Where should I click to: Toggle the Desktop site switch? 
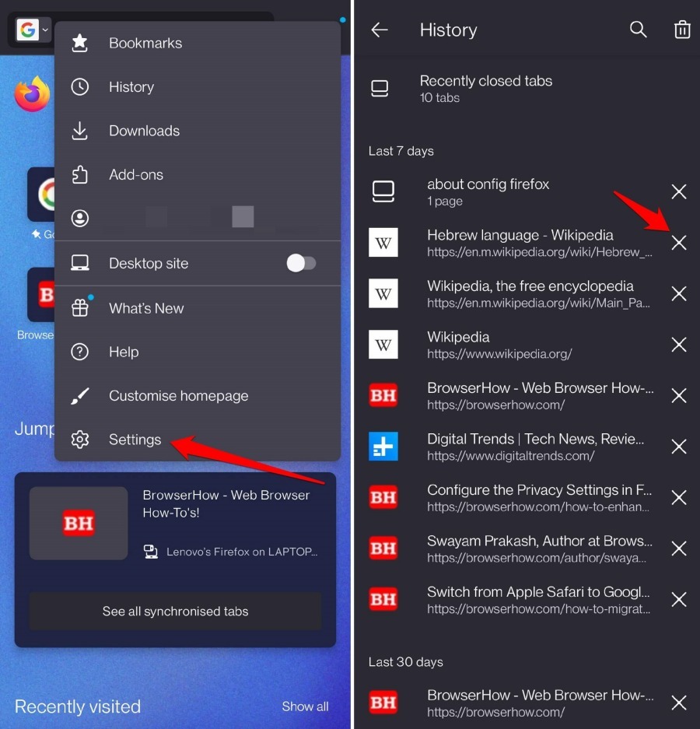point(302,264)
